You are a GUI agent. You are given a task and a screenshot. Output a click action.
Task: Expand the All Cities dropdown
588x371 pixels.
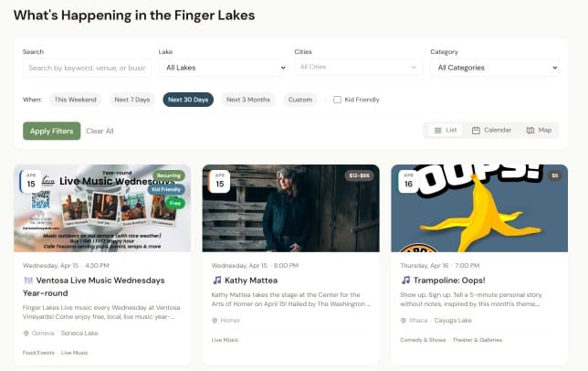359,67
